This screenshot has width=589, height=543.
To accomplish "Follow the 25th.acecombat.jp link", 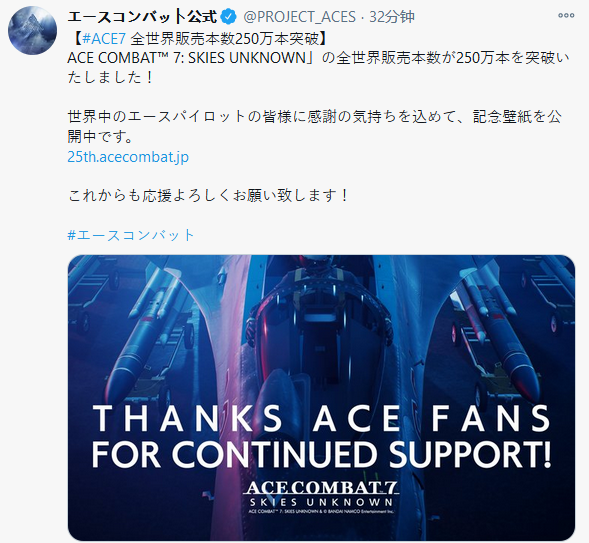I will 128,157.
